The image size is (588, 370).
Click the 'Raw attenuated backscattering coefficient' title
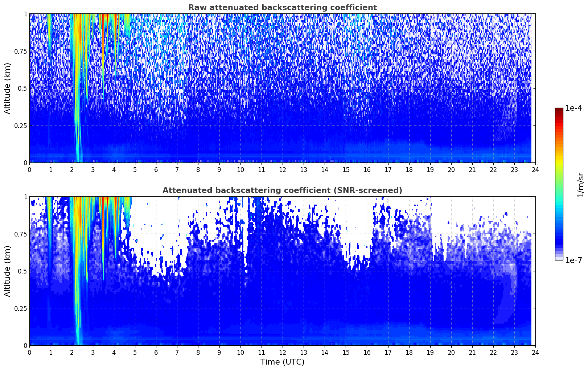282,8
